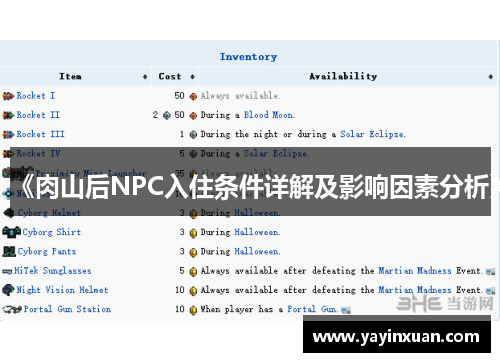This screenshot has height=362, width=500.
Task: Click the Cyborg Shirt armor icon
Action: [x=12, y=232]
